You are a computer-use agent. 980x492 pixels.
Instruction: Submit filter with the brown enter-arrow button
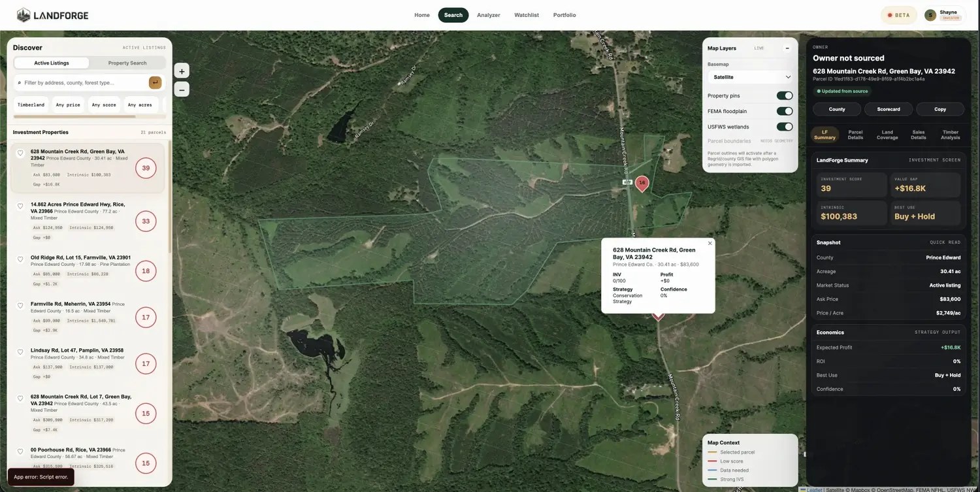click(x=155, y=82)
